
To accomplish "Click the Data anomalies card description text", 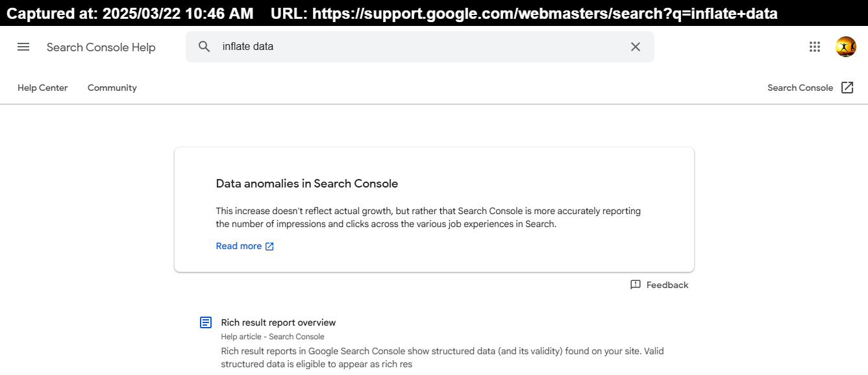I will [x=428, y=217].
